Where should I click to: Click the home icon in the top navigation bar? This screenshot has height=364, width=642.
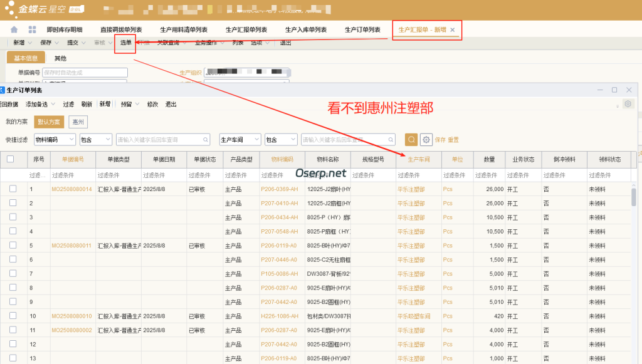point(13,29)
